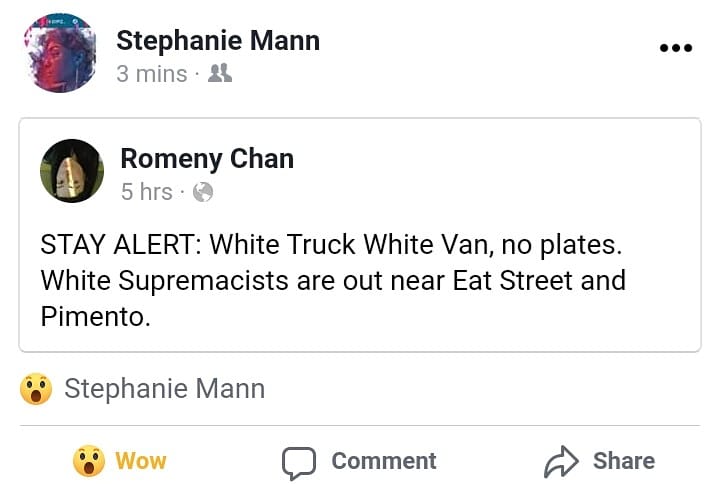View who reacted: Stephanie Mann

click(x=164, y=389)
